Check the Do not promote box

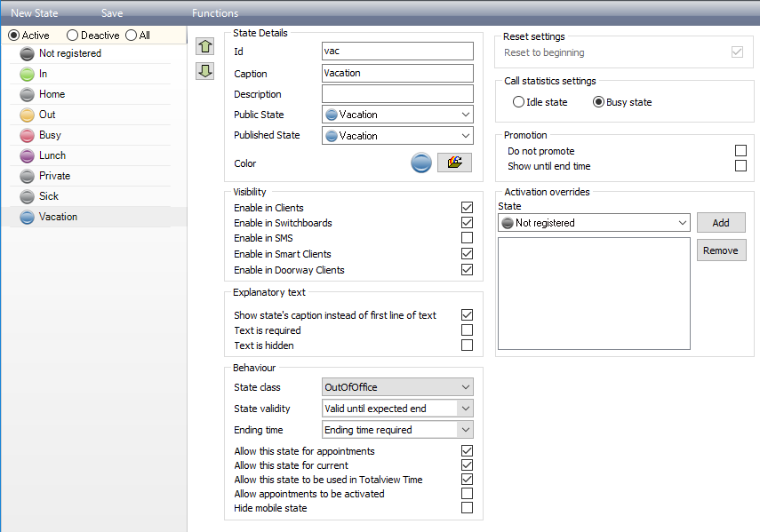(x=740, y=151)
